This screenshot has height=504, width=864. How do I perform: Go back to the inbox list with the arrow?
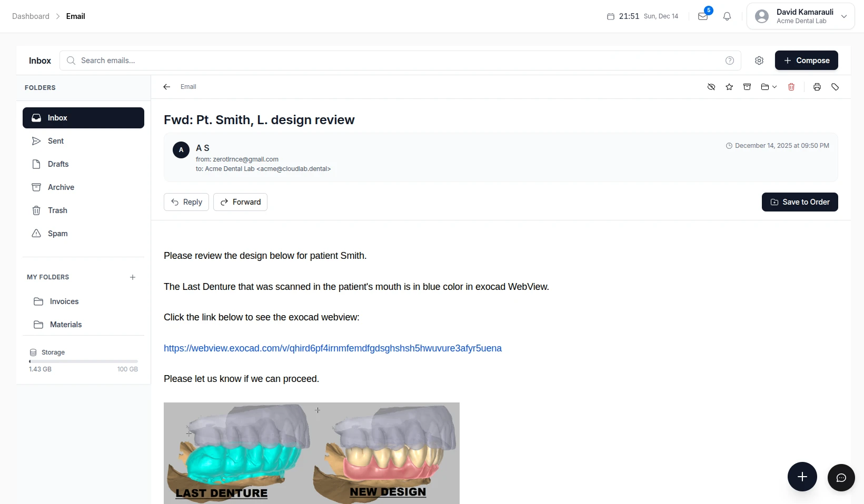166,87
